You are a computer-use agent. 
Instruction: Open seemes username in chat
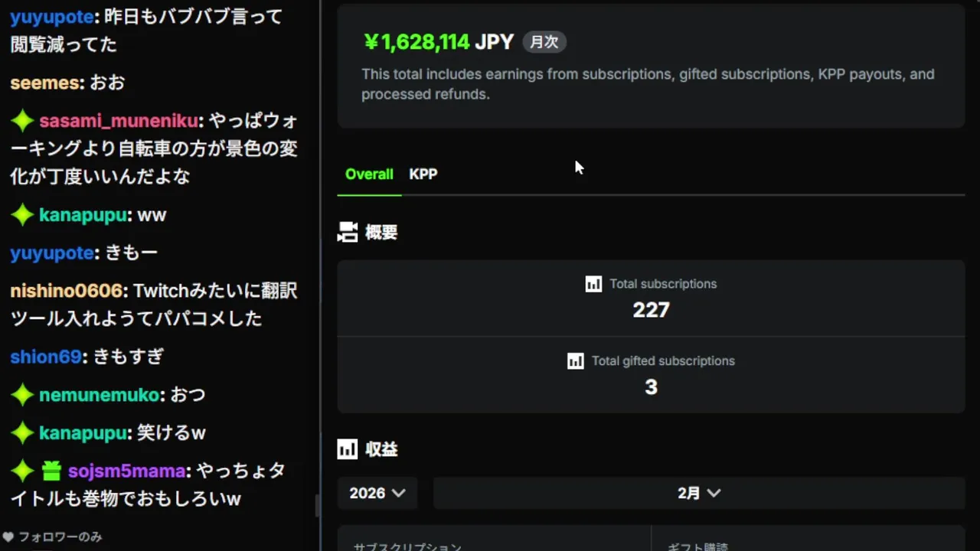[x=44, y=83]
